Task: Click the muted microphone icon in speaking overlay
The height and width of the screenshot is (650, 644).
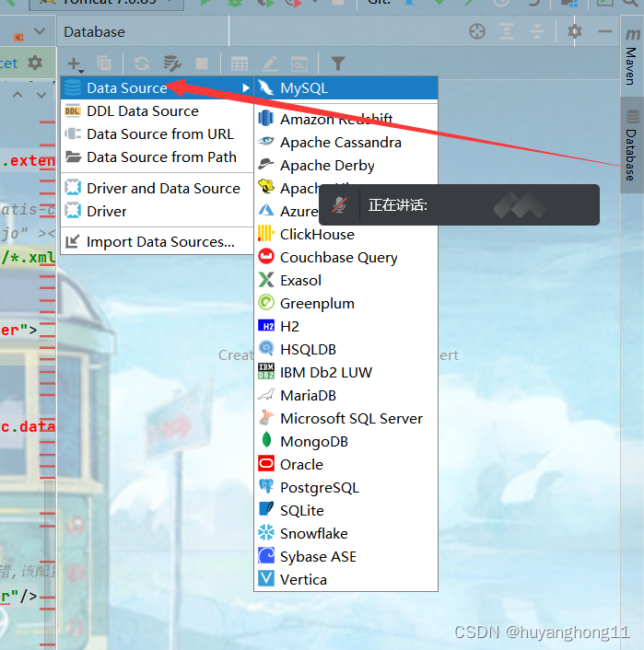Action: (339, 204)
